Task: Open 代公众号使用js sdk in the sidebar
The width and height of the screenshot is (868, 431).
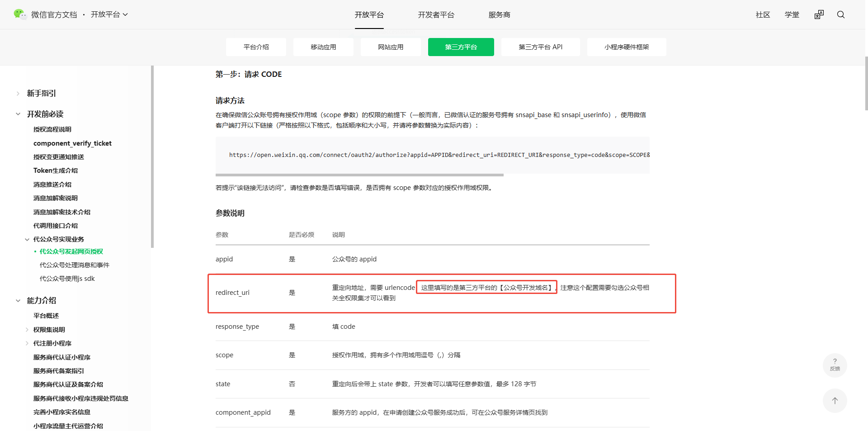Action: 67,279
